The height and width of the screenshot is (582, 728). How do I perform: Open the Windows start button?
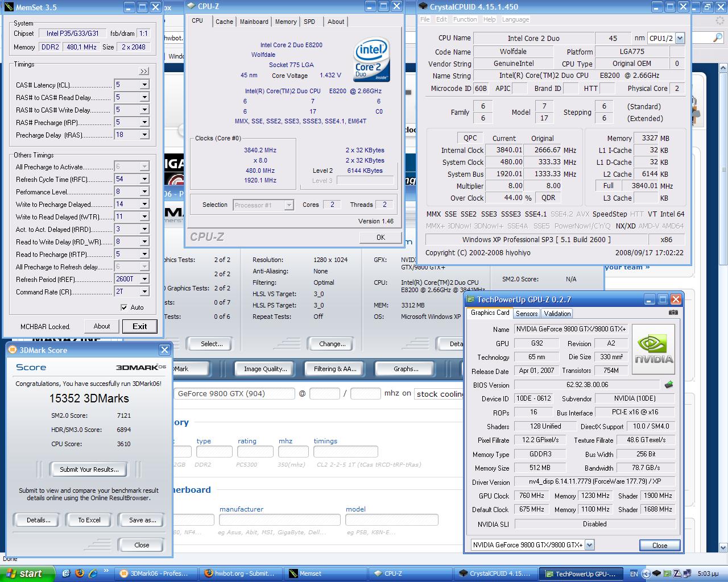(27, 573)
